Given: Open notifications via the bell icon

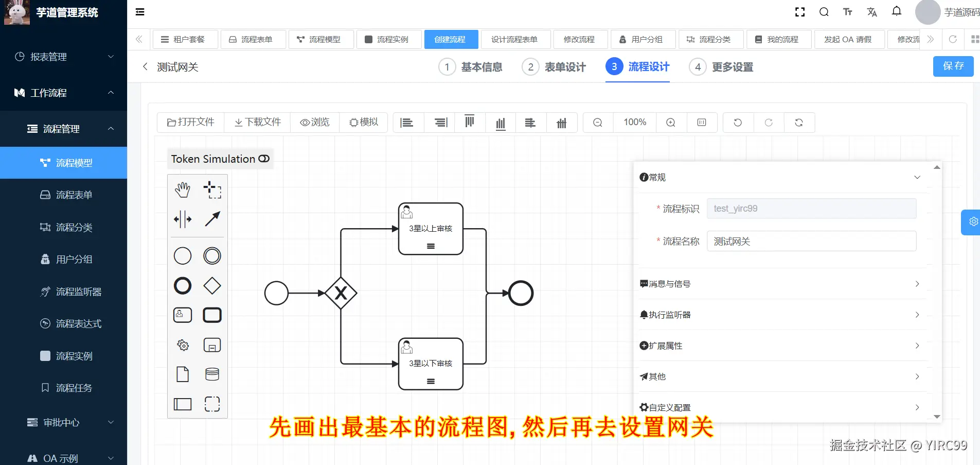Looking at the screenshot, I should 896,12.
